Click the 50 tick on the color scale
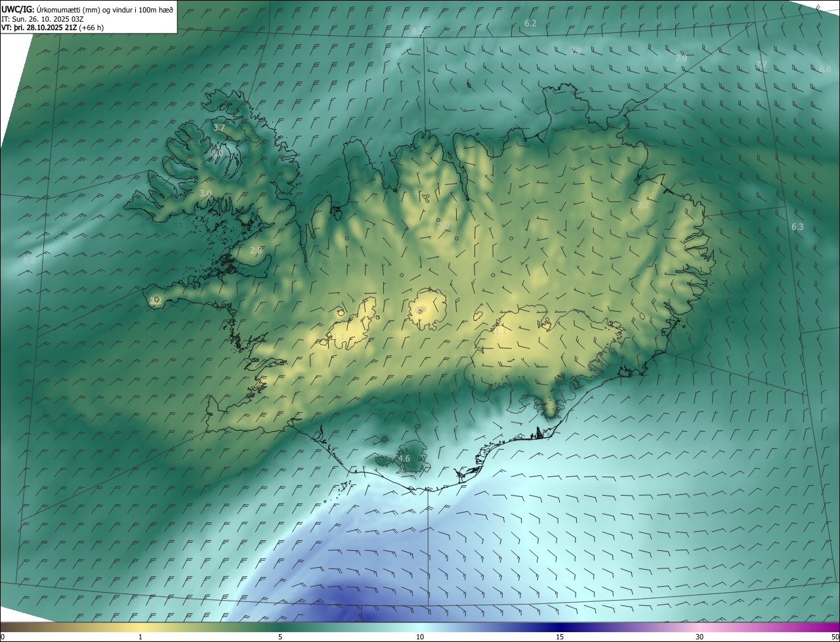Viewport: 840px width, 642px height. (835, 637)
